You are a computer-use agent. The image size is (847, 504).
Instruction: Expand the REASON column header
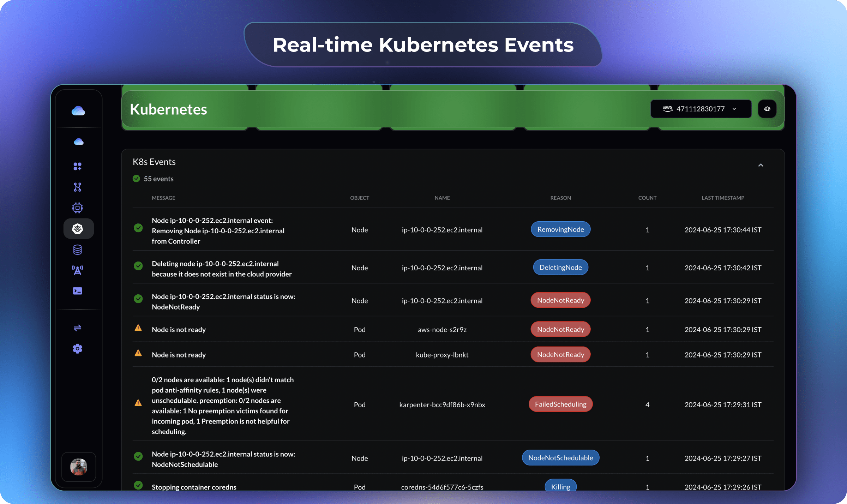click(x=560, y=198)
